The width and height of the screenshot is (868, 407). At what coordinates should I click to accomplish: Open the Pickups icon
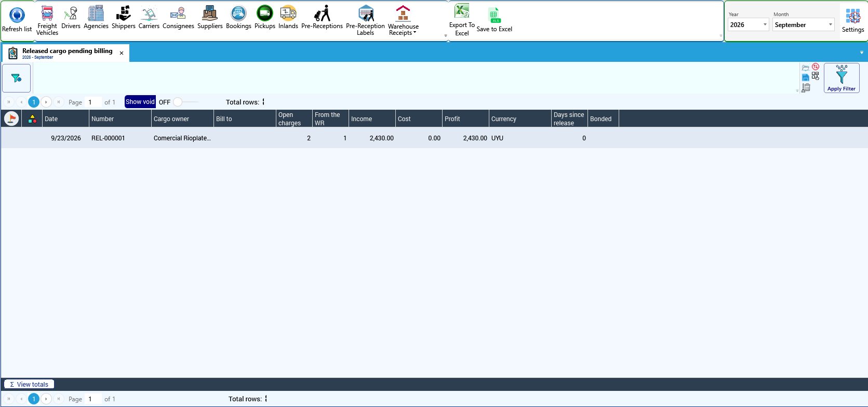265,18
